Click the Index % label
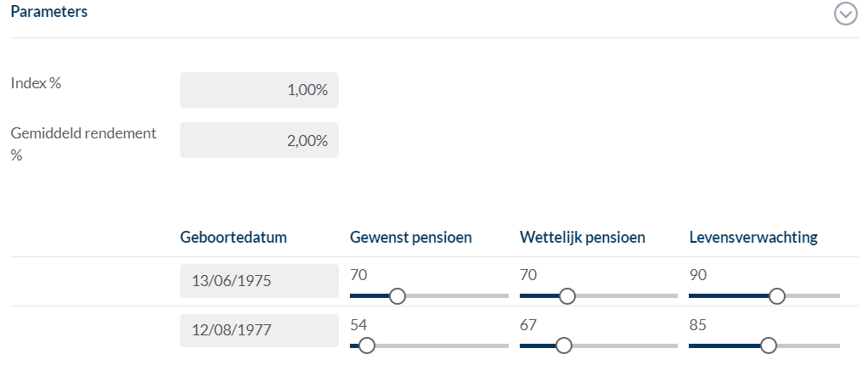This screenshot has height=365, width=868. [36, 83]
